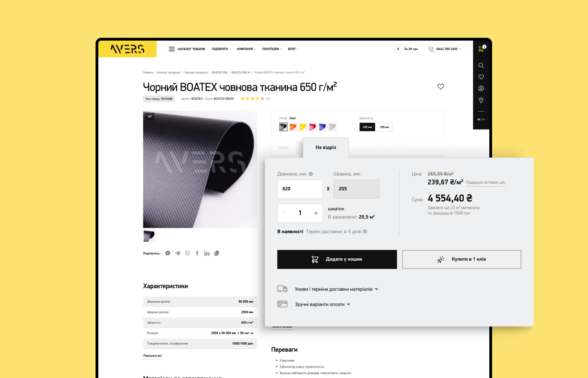Click the Додати у кошик button

(x=337, y=259)
